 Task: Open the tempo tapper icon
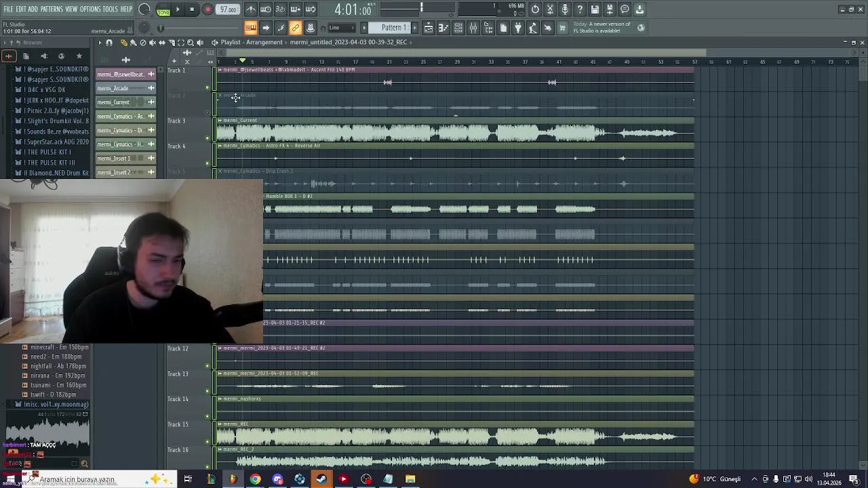click(533, 28)
